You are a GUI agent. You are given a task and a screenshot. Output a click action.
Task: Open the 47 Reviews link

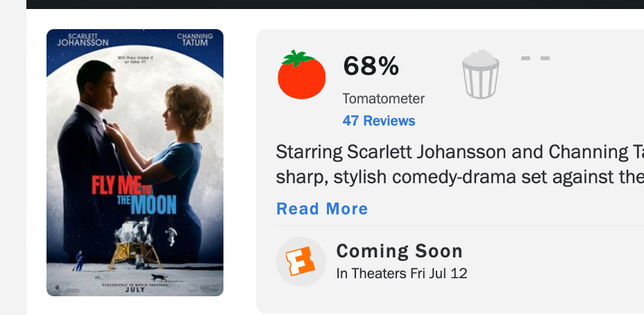tap(379, 121)
